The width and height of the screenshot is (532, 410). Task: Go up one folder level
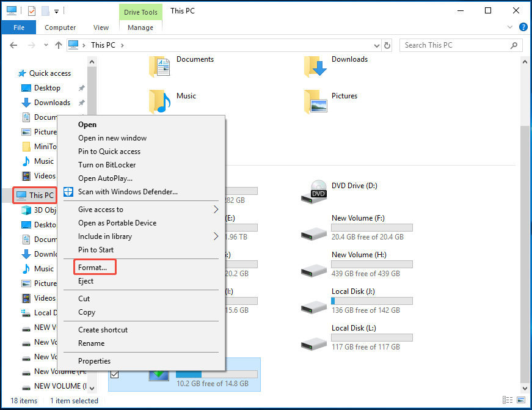(x=59, y=45)
